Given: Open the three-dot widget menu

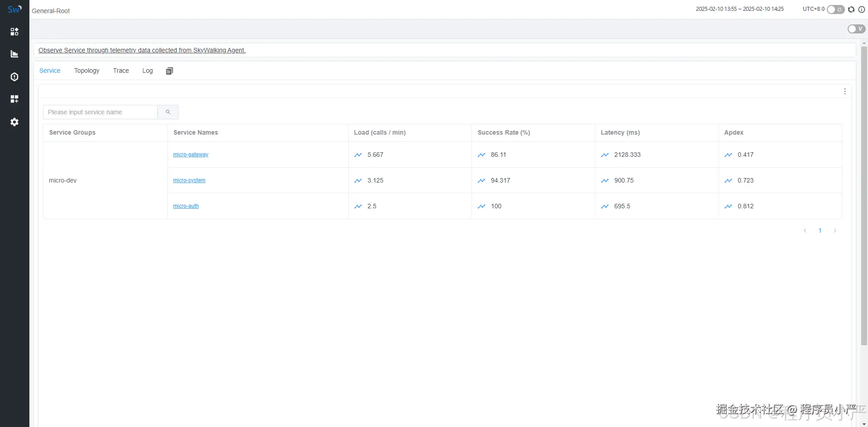Looking at the screenshot, I should [x=844, y=91].
